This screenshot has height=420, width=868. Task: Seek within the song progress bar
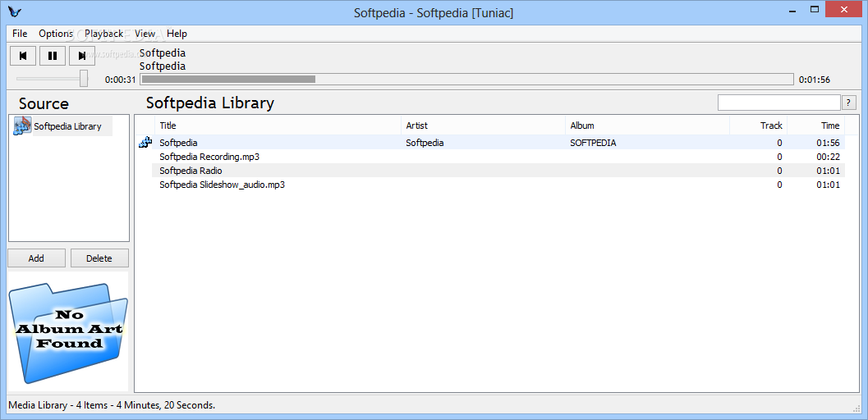click(466, 79)
